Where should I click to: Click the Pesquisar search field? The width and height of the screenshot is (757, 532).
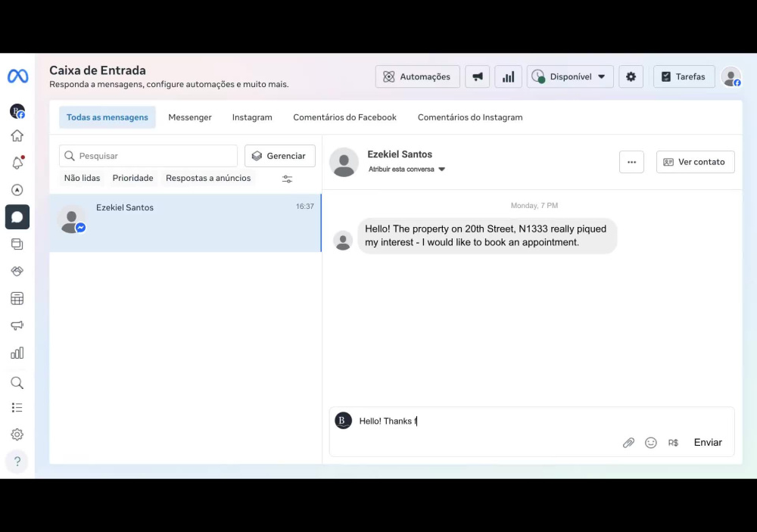coord(148,156)
